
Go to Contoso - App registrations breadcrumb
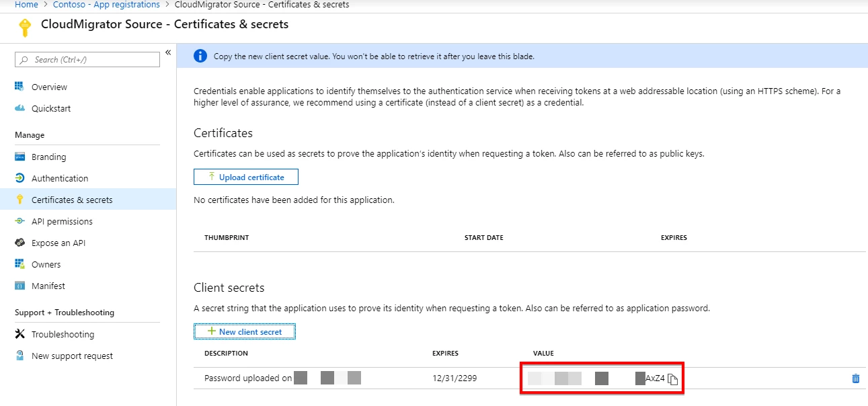pyautogui.click(x=106, y=5)
